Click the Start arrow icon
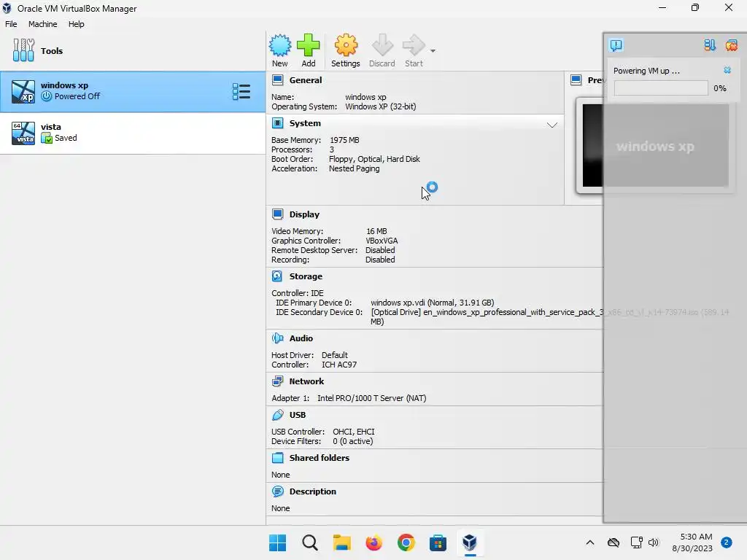 click(x=414, y=45)
